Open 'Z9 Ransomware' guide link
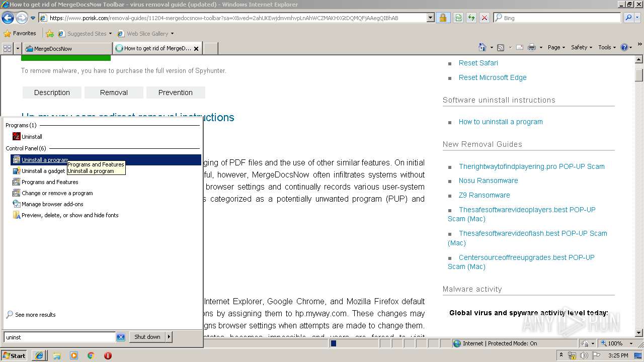 (x=484, y=195)
